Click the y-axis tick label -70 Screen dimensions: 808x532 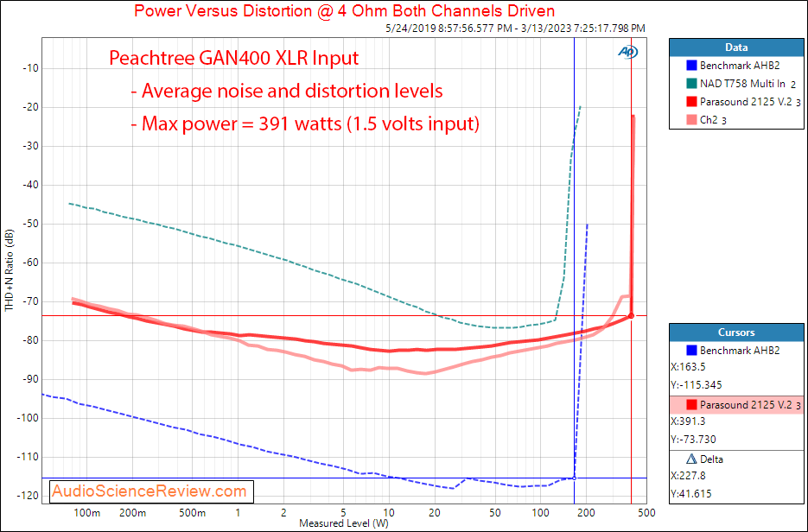[x=29, y=301]
